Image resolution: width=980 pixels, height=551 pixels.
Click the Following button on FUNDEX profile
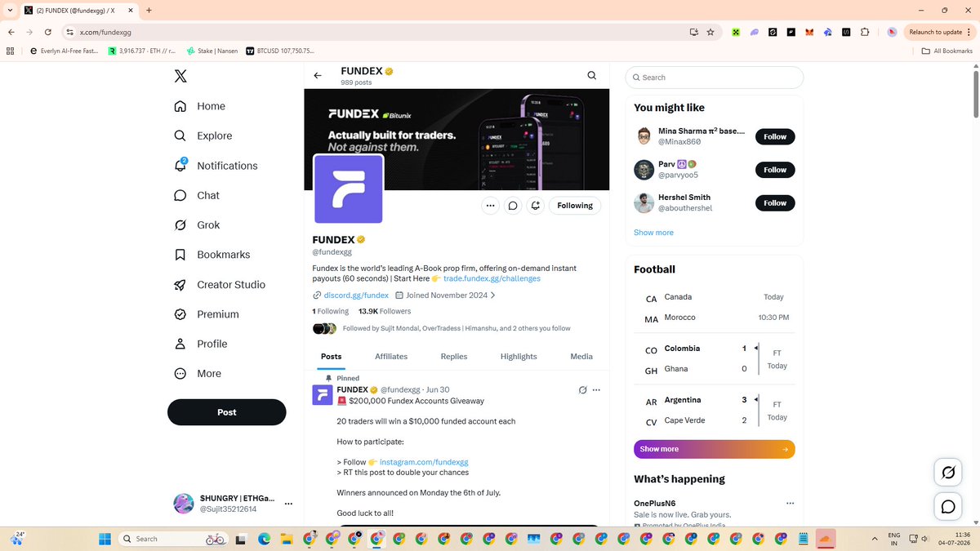[575, 206]
